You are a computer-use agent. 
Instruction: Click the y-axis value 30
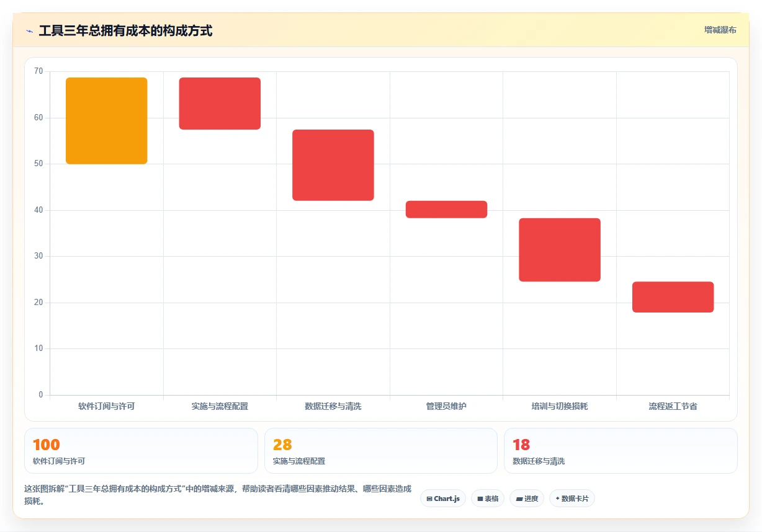(x=38, y=256)
